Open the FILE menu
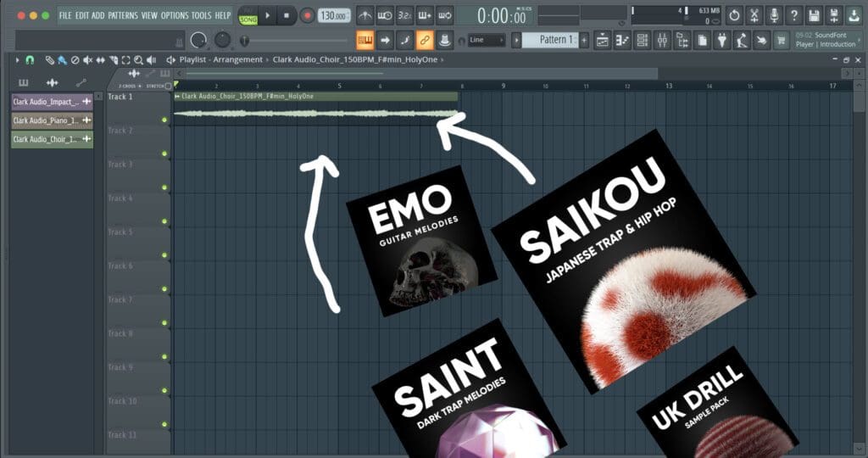Viewport: 868px width, 458px height. tap(65, 15)
